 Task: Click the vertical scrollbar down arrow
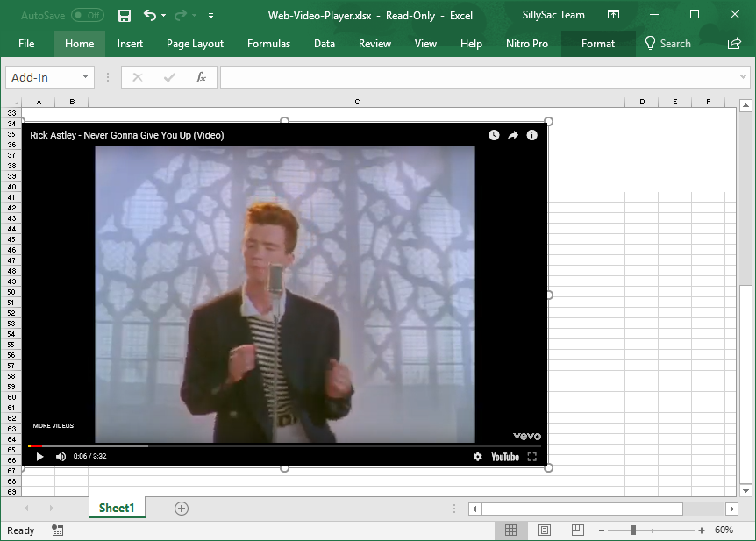pos(745,491)
